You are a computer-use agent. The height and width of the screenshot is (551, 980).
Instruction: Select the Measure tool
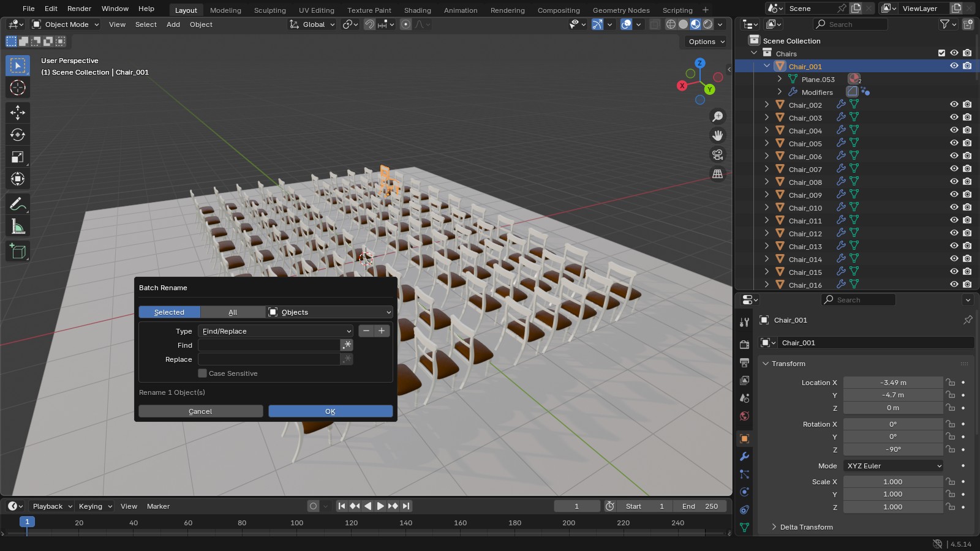pyautogui.click(x=18, y=227)
